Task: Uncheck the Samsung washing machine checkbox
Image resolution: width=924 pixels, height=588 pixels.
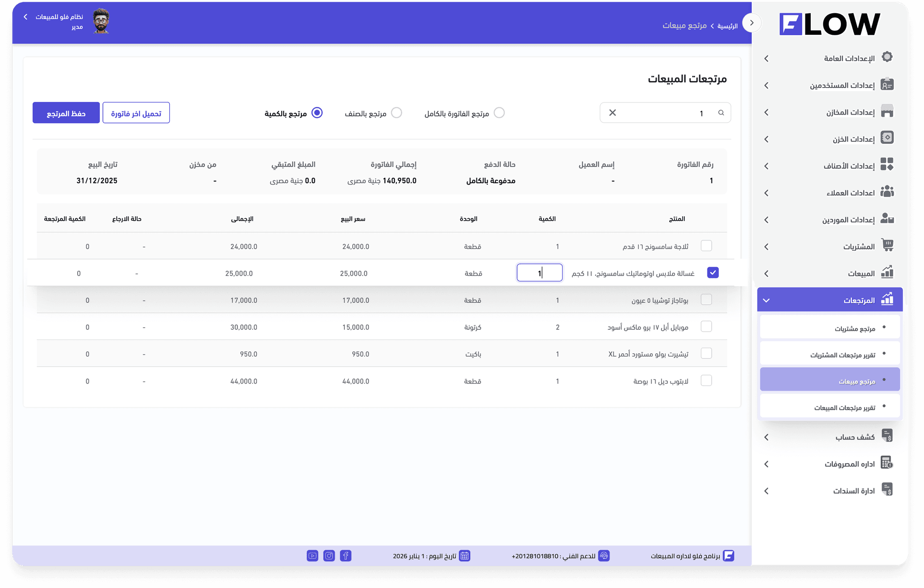Action: (713, 273)
